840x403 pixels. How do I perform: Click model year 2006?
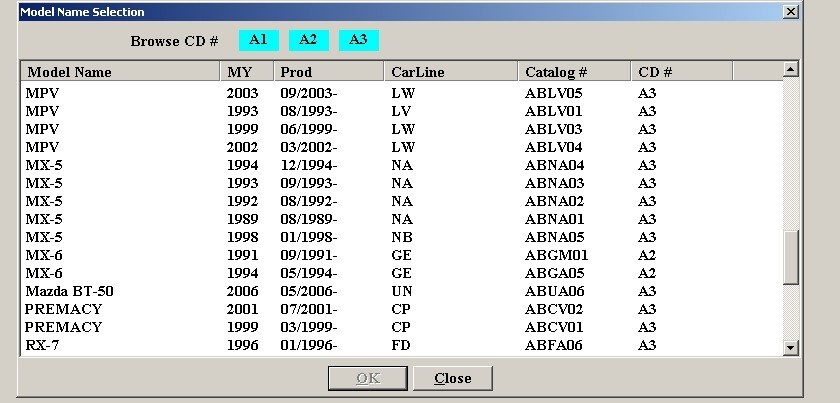(x=242, y=292)
